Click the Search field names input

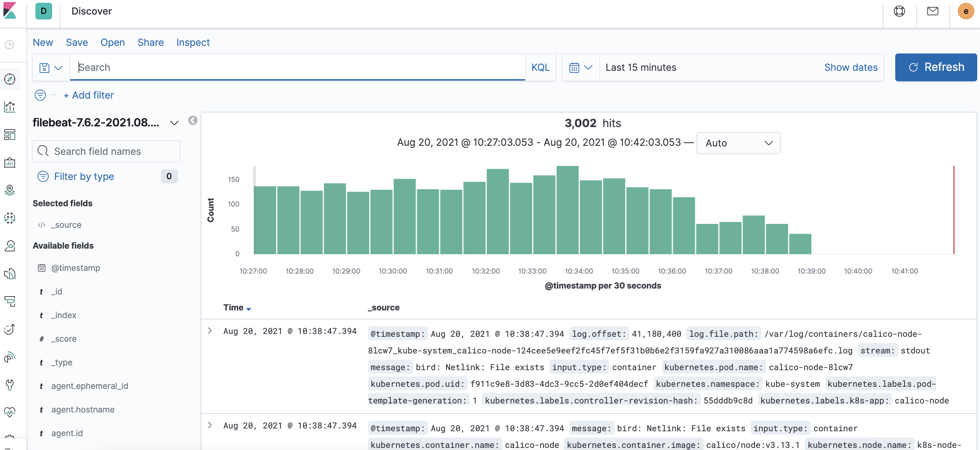click(x=106, y=151)
